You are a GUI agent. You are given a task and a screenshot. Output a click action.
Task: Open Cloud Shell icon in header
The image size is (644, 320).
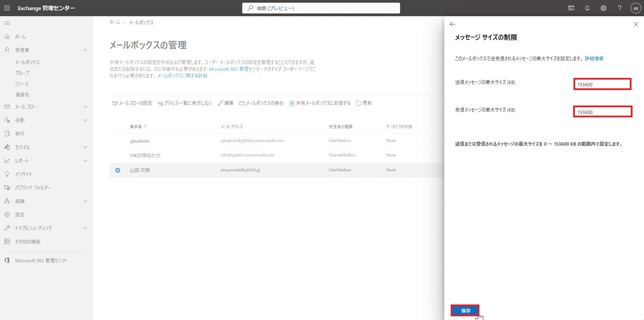571,8
